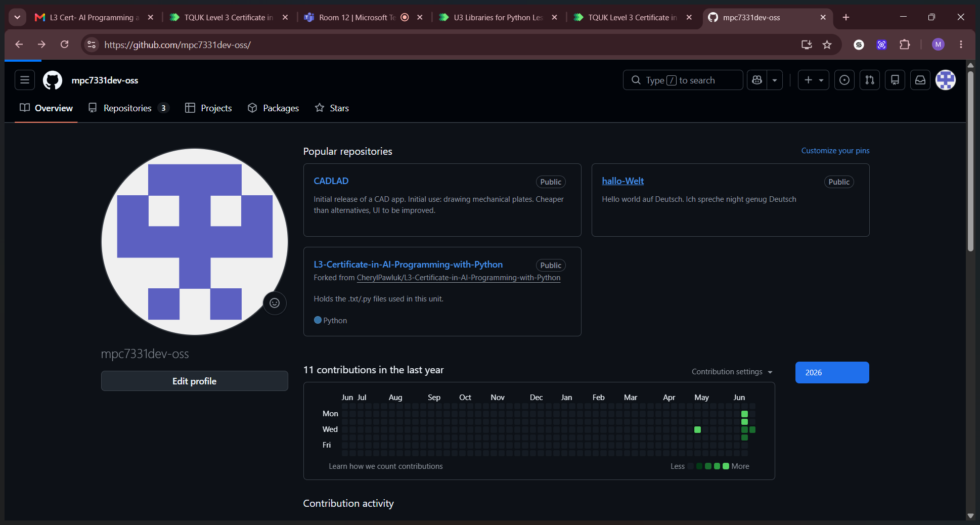Image resolution: width=980 pixels, height=525 pixels.
Task: Switch to the U3 Libraries for Python tab
Action: pos(499,17)
